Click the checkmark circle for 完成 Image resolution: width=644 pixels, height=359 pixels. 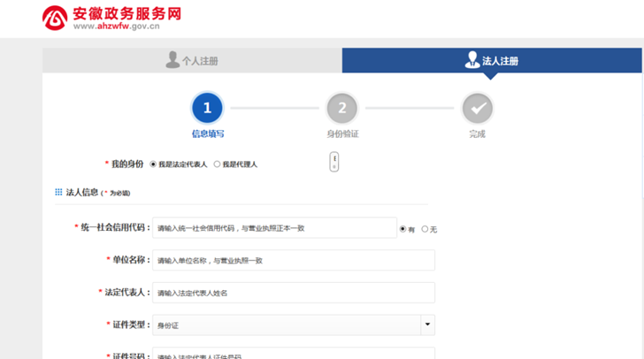[478, 108]
